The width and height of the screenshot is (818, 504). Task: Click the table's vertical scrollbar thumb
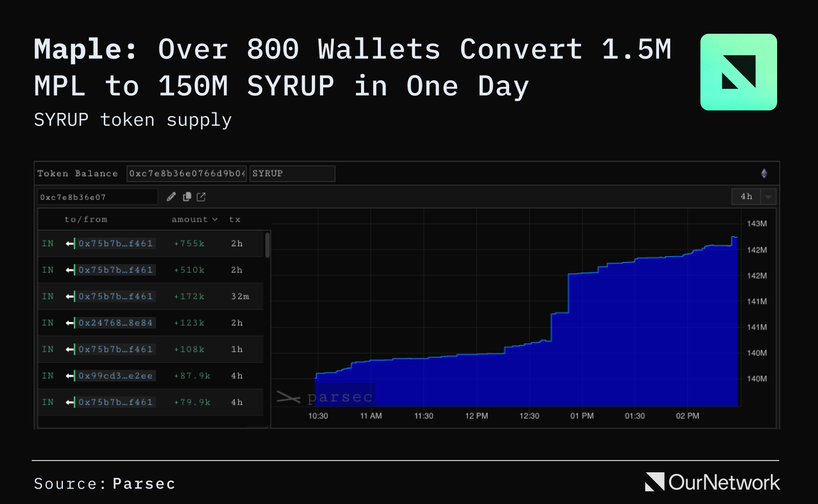pos(267,245)
